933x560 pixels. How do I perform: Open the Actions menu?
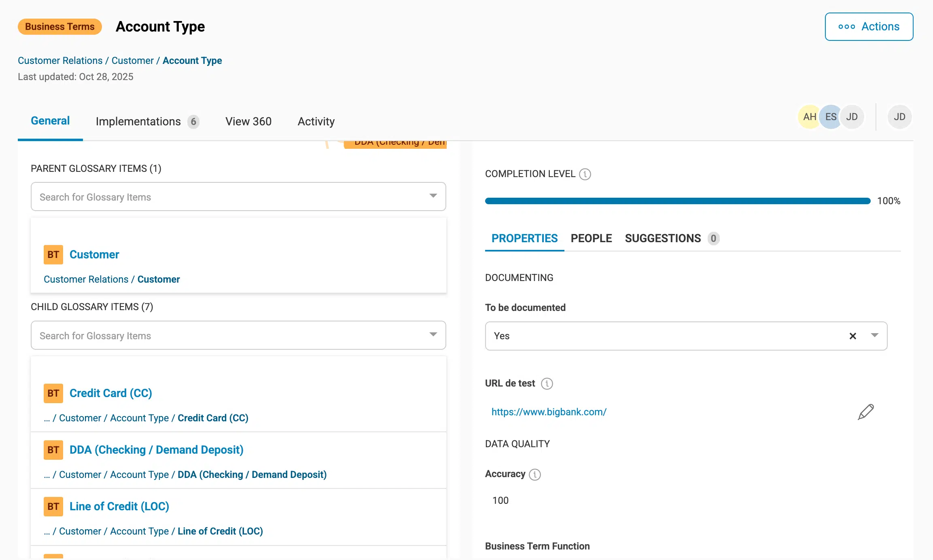tap(869, 26)
